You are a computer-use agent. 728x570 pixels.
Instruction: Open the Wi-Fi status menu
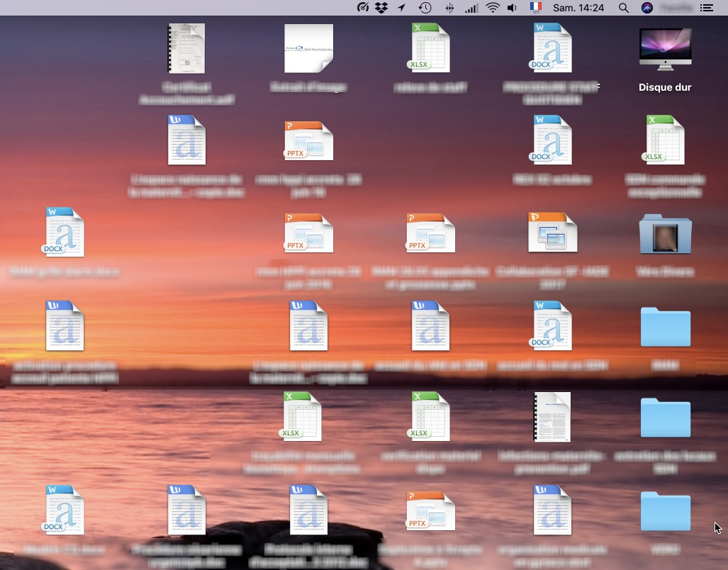492,8
